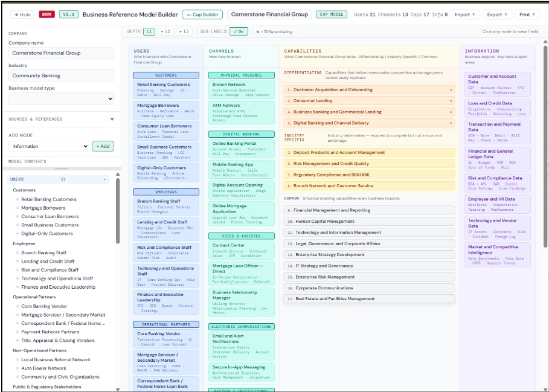Image resolution: width=549 pixels, height=392 pixels.
Task: Click the PHYSICAL PRESENCE channel header
Action: point(241,76)
